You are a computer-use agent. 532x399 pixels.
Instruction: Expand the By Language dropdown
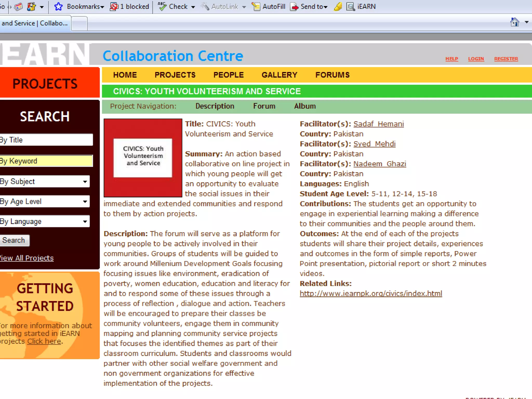[x=85, y=222]
